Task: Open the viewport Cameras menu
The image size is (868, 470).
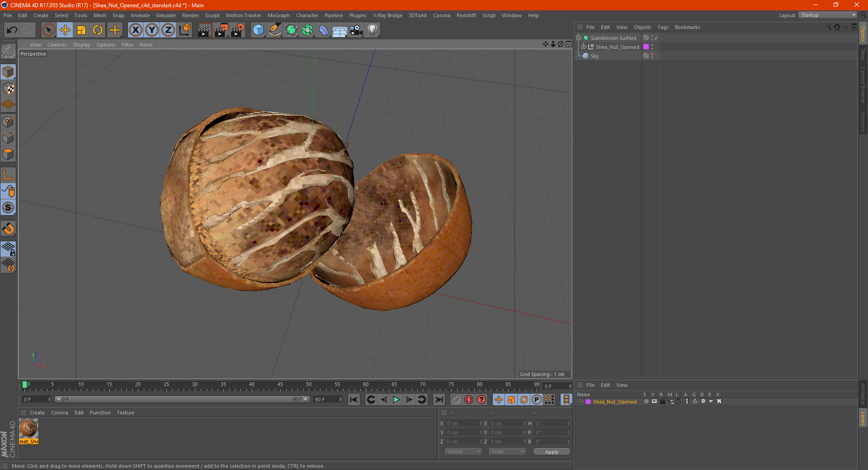Action: click(x=57, y=45)
